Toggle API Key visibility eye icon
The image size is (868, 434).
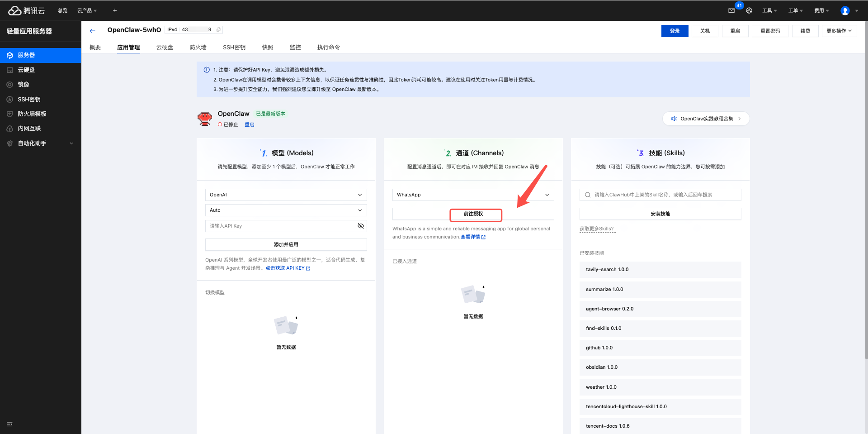[x=361, y=226]
